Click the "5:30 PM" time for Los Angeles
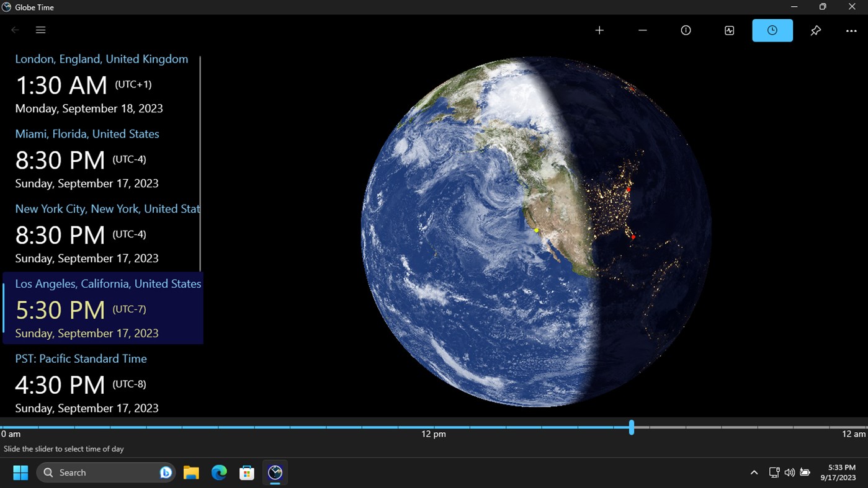The height and width of the screenshot is (488, 868). pos(60,310)
